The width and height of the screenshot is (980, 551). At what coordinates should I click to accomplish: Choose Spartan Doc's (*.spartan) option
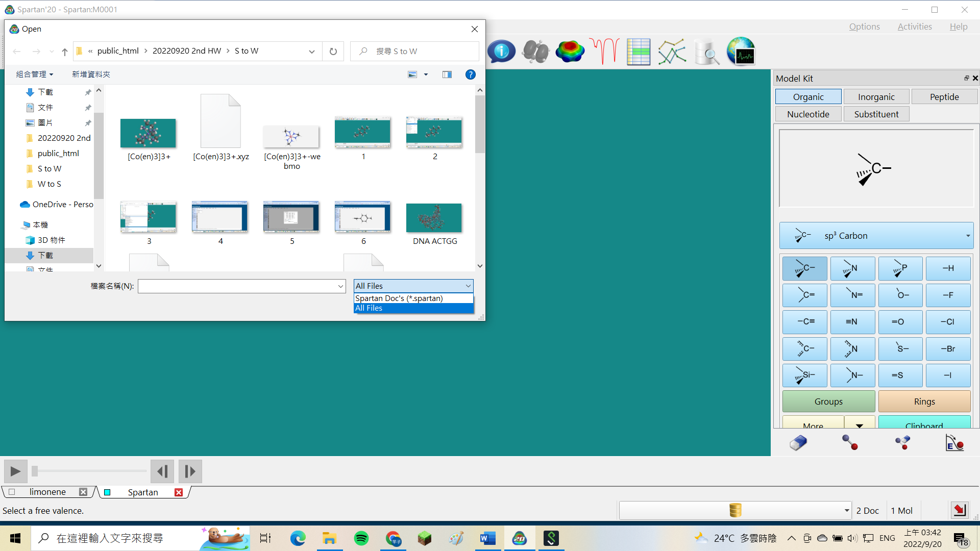413,298
